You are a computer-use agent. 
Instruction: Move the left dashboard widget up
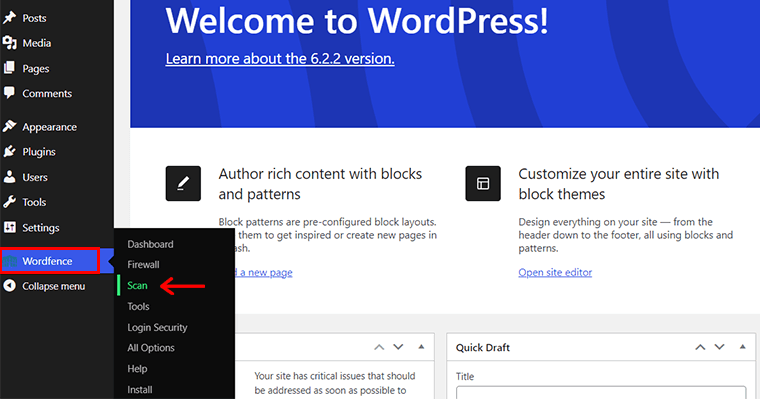[379, 347]
